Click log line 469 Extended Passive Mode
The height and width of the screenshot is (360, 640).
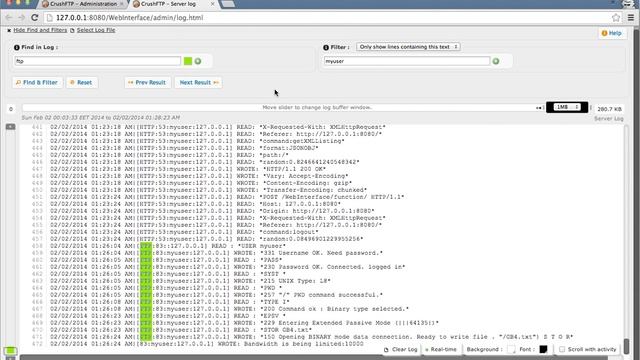coord(244,323)
